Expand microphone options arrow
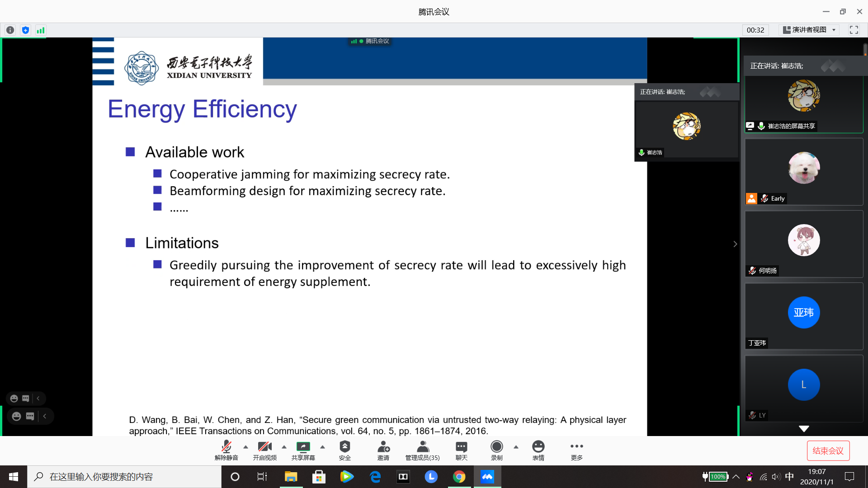Image resolution: width=868 pixels, height=488 pixels. [245, 447]
